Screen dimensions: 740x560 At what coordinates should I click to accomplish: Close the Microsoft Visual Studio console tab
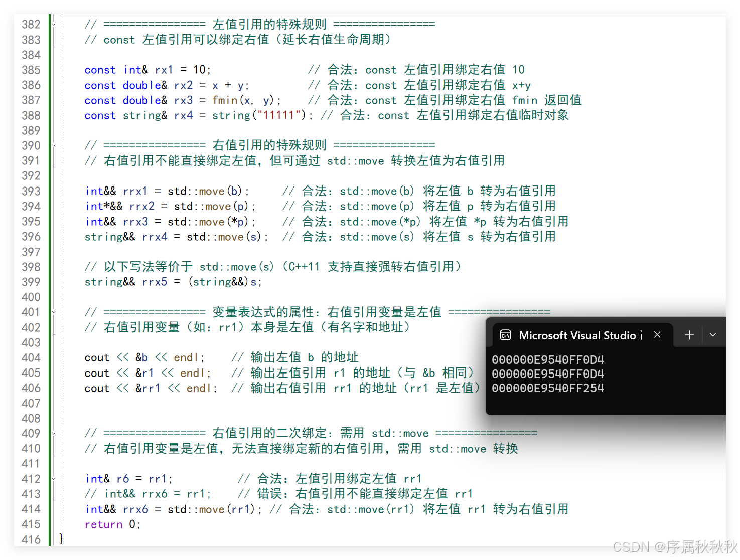(x=657, y=335)
